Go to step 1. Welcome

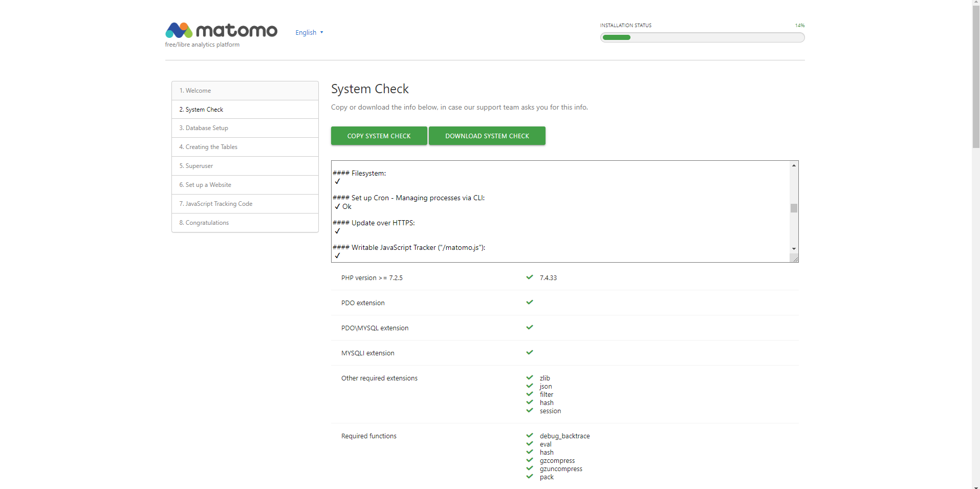point(245,91)
